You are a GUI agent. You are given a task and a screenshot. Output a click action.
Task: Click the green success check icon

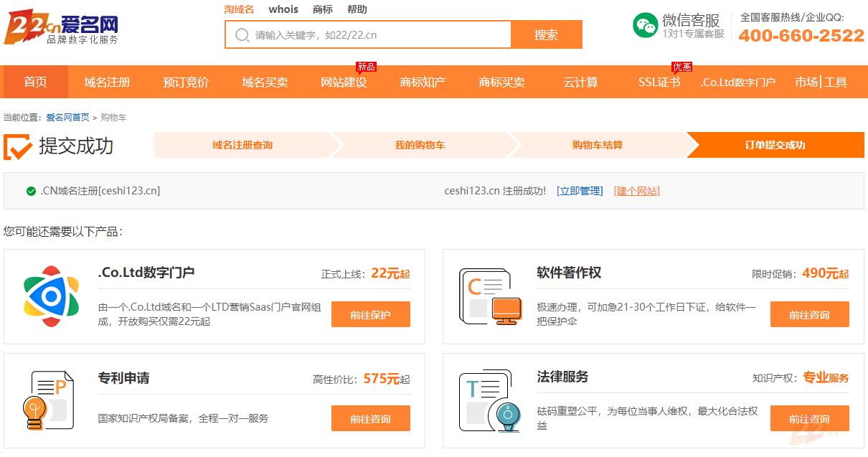pyautogui.click(x=31, y=191)
